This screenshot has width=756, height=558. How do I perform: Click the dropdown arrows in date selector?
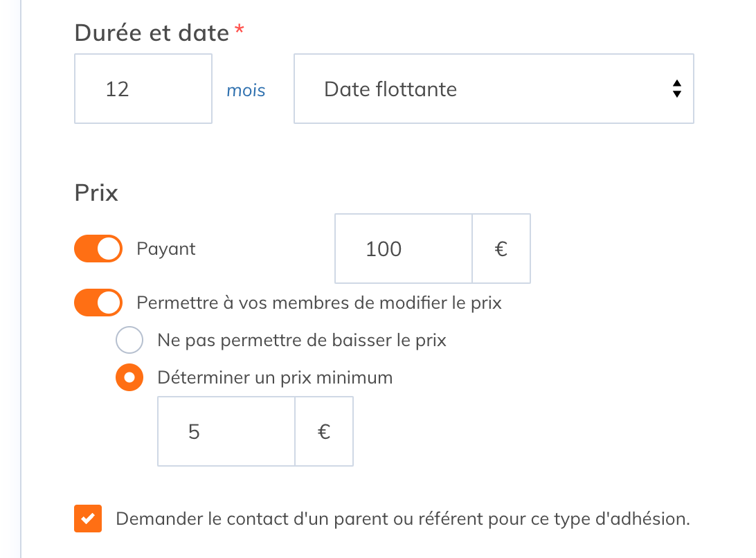point(677,89)
